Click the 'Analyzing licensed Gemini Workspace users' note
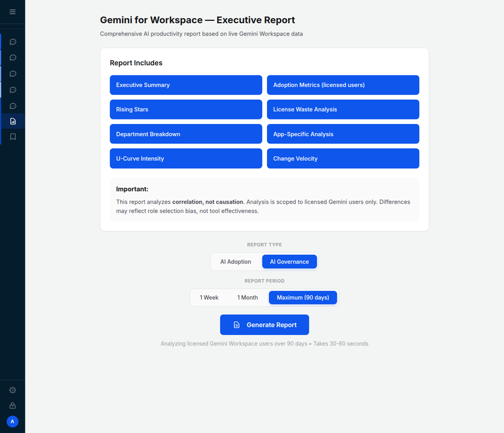Viewport: 504px width, 433px height. tap(265, 343)
